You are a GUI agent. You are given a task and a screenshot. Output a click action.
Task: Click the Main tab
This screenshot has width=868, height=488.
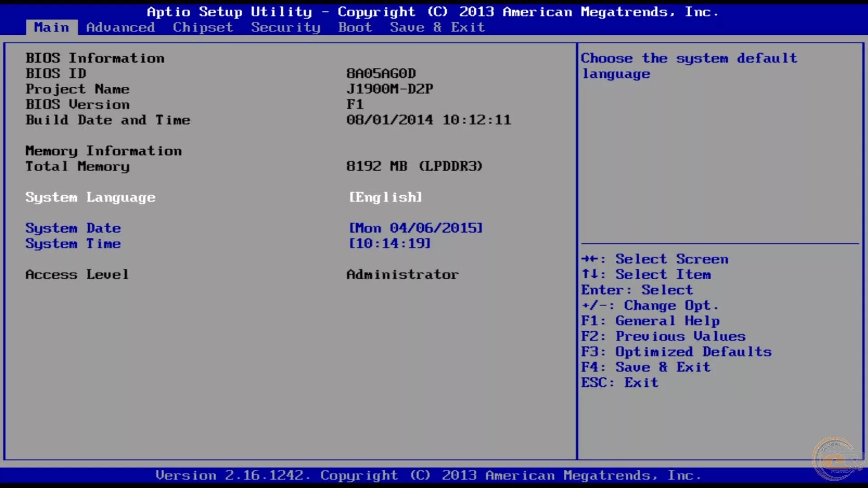(52, 27)
